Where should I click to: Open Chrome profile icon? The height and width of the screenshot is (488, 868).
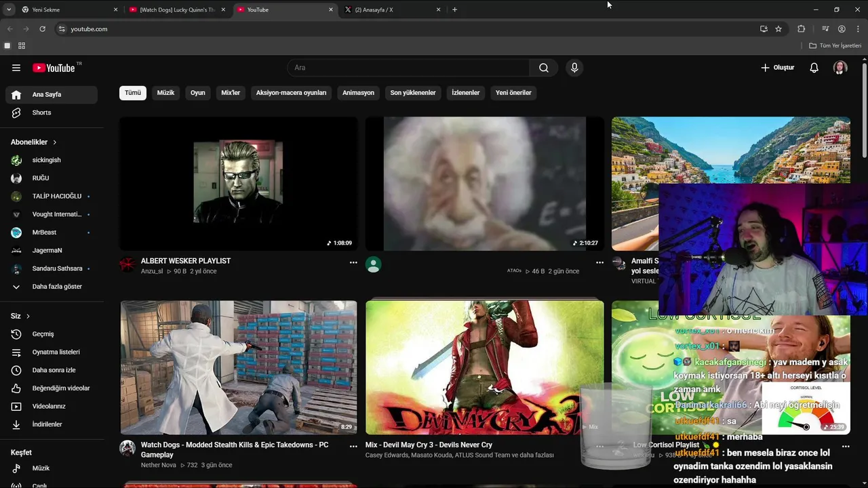842,29
